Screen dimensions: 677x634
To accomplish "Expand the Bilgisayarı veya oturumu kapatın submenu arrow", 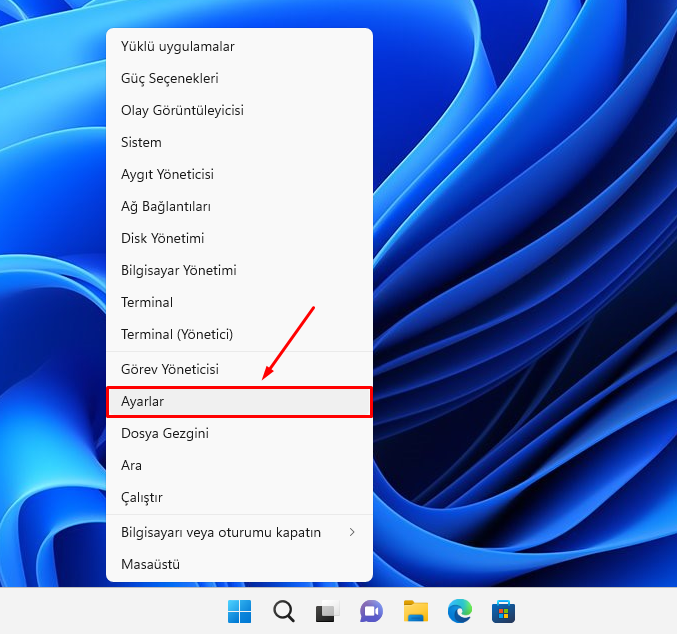I will pos(352,532).
